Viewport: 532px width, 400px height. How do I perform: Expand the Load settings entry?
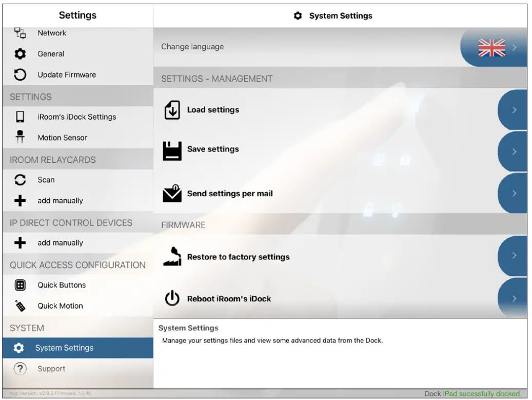tap(513, 109)
